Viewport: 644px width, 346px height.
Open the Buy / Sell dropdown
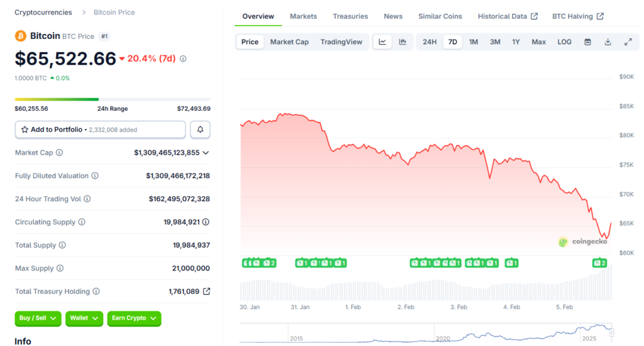tap(38, 318)
